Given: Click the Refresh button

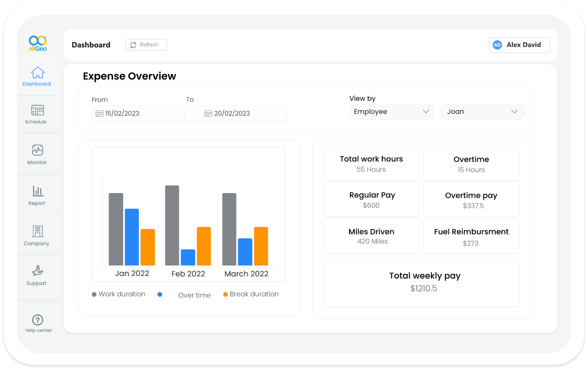Looking at the screenshot, I should point(146,45).
